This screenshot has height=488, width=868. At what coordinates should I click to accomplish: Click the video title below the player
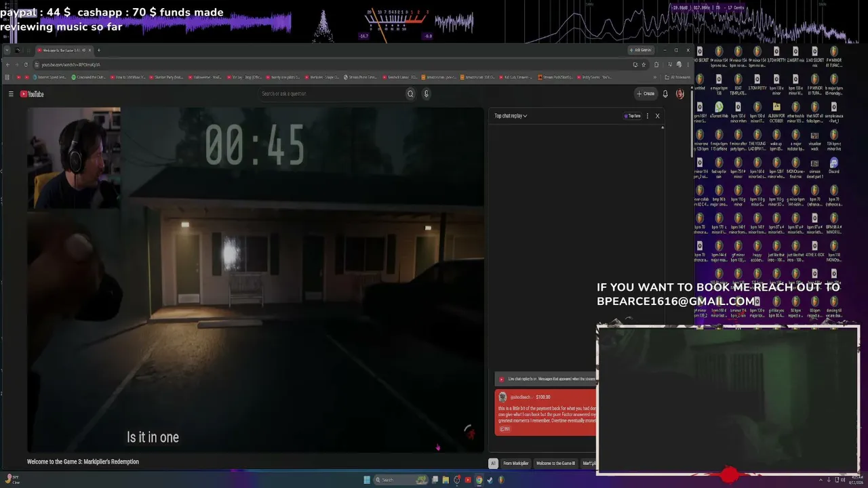click(x=83, y=462)
